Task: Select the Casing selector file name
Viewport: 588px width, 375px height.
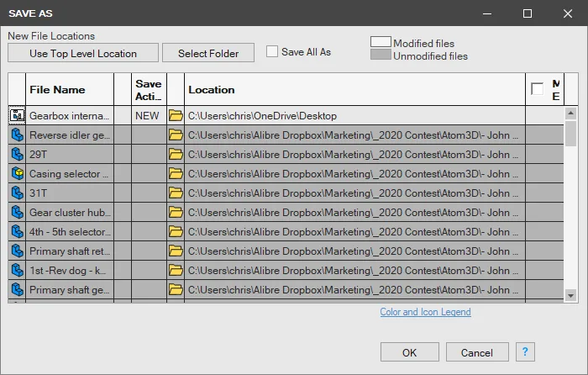Action: tap(70, 174)
